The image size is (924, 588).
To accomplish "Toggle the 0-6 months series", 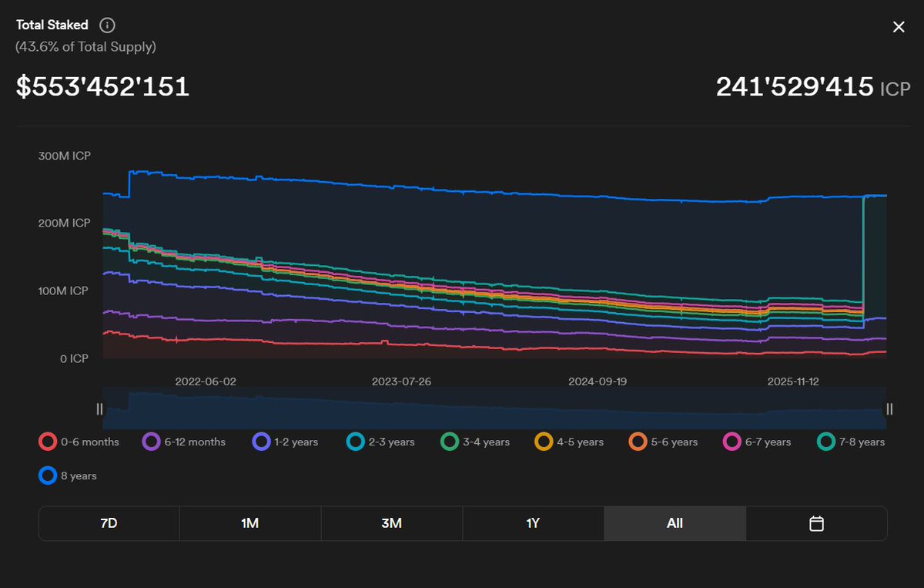I will 79,442.
